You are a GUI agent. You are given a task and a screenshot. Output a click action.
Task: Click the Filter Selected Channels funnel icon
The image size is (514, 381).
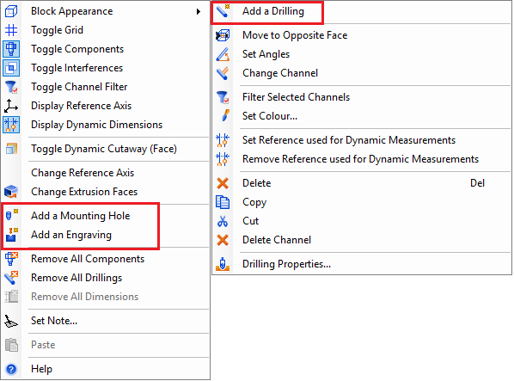[x=223, y=97]
